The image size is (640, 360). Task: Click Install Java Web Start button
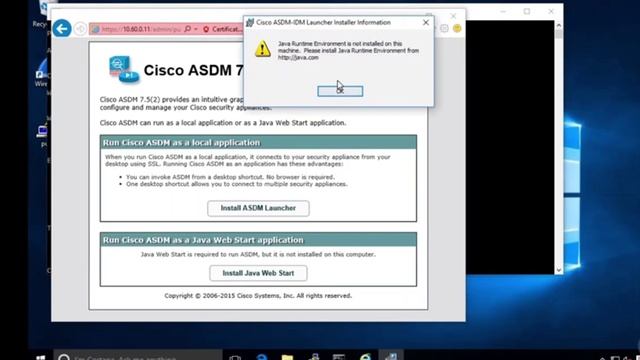click(258, 273)
